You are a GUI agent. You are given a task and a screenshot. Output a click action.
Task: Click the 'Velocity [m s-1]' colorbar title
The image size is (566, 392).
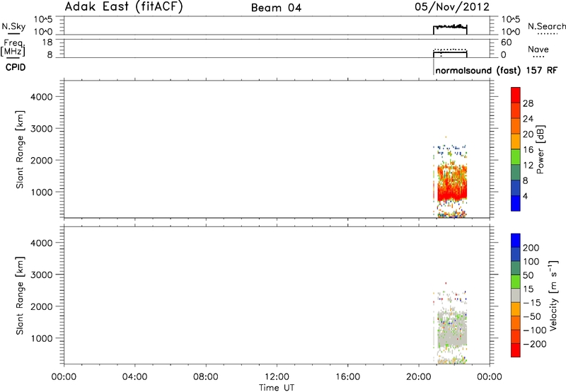[553, 295]
